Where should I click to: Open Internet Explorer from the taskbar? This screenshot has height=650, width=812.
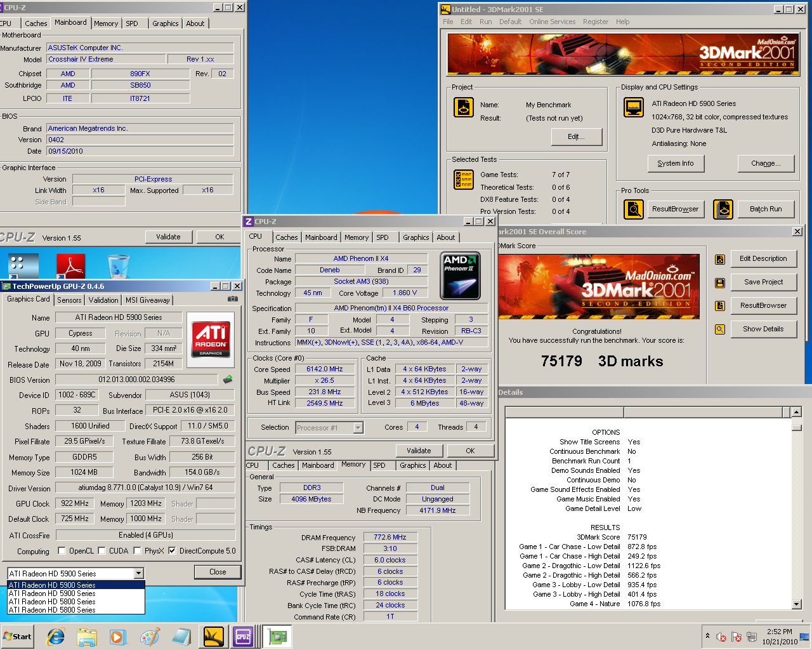tap(56, 637)
